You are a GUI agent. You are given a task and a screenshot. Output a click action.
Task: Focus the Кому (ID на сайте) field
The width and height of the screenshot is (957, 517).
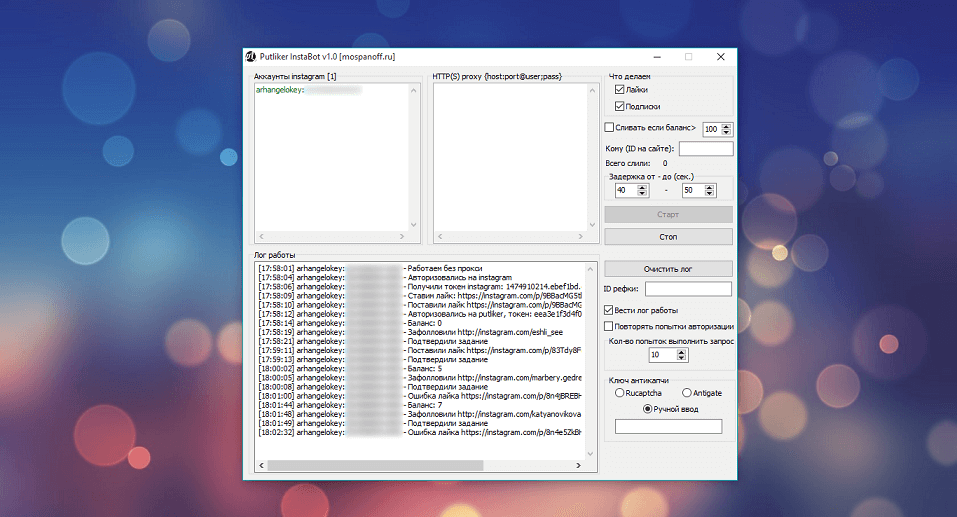[x=706, y=148]
